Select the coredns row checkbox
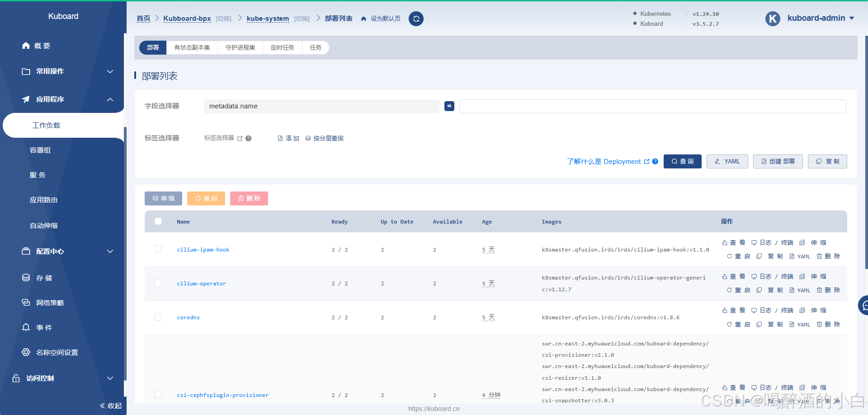 coord(158,317)
